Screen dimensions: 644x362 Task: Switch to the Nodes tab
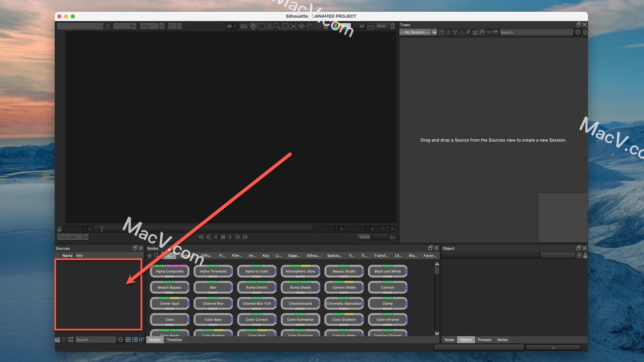pos(155,340)
